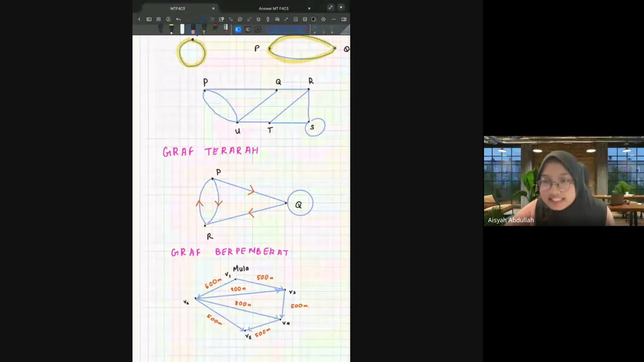This screenshot has width=644, height=362.
Task: Insert an image with the photo icon
Action: click(x=221, y=19)
